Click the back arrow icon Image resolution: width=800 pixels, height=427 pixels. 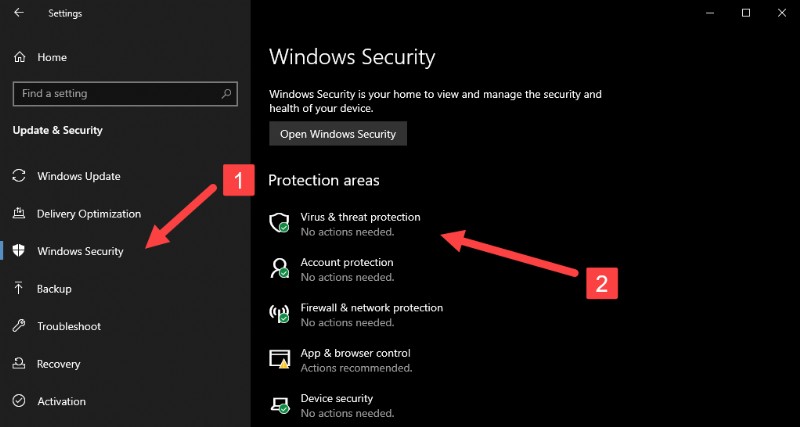(19, 13)
